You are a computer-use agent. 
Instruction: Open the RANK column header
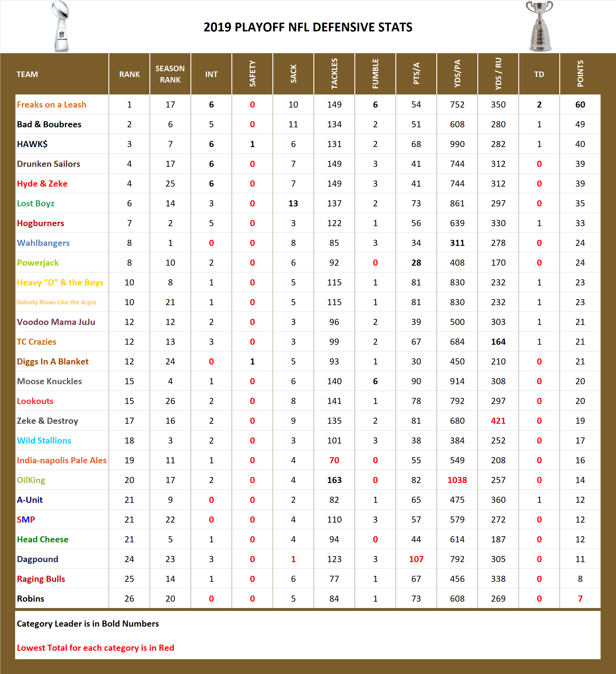pos(129,74)
